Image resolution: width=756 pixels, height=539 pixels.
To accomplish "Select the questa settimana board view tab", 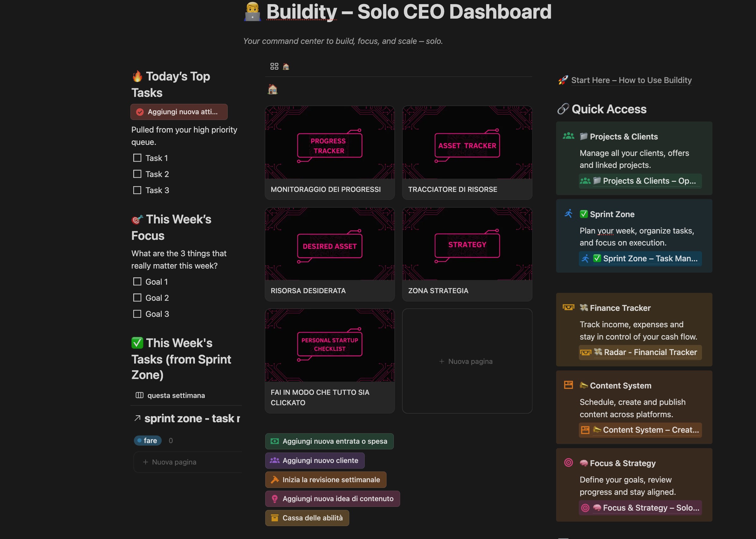I will click(x=171, y=395).
